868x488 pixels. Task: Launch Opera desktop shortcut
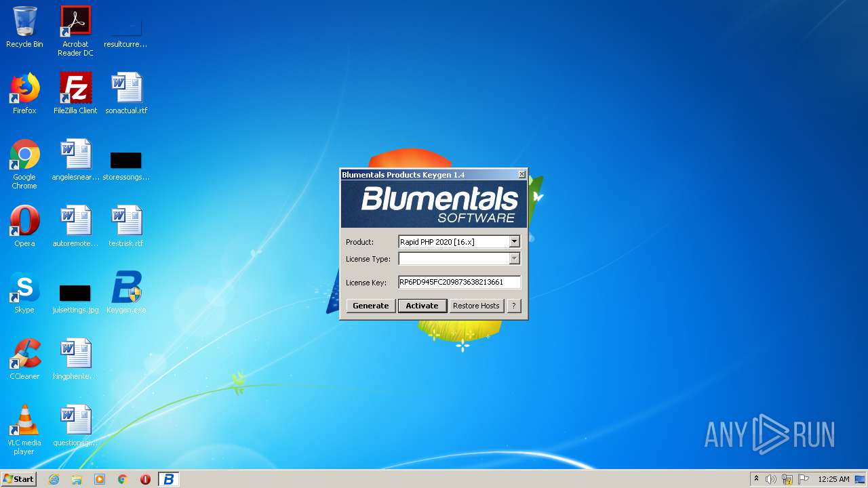pos(24,226)
